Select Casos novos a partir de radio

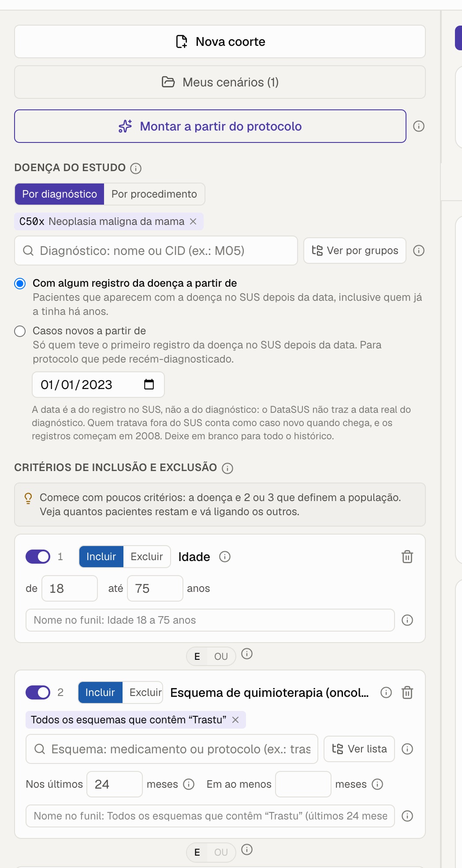pyautogui.click(x=20, y=331)
